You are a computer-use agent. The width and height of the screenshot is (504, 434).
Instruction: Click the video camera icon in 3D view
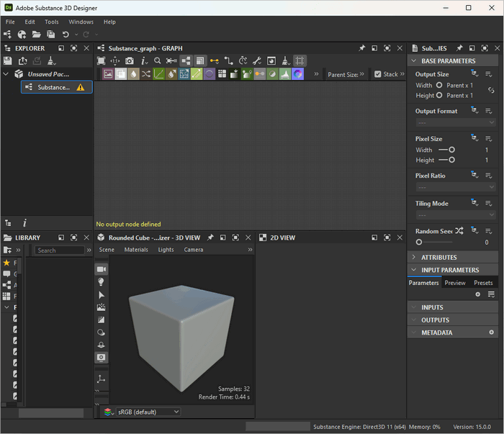click(101, 268)
